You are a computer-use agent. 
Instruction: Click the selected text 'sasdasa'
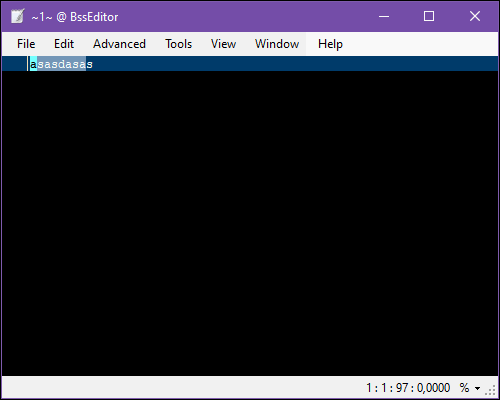click(x=61, y=64)
